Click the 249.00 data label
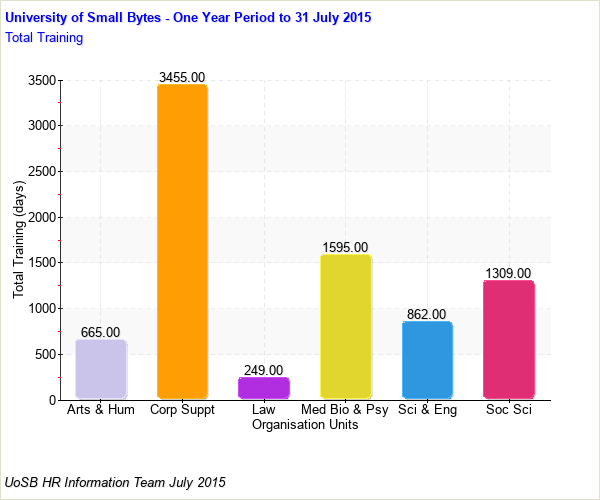 [x=264, y=370]
